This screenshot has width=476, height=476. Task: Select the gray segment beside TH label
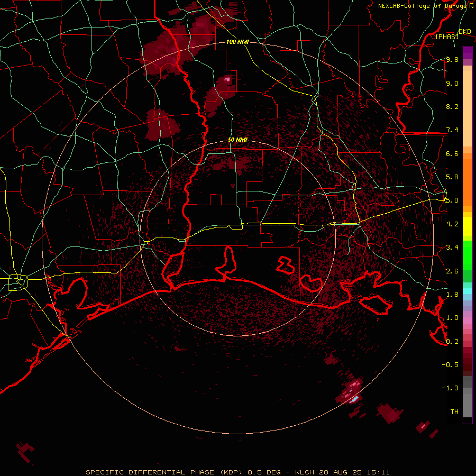pos(467,406)
